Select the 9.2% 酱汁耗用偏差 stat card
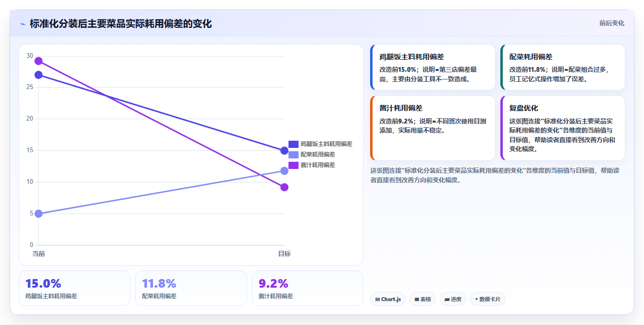The image size is (644, 325). (x=307, y=288)
